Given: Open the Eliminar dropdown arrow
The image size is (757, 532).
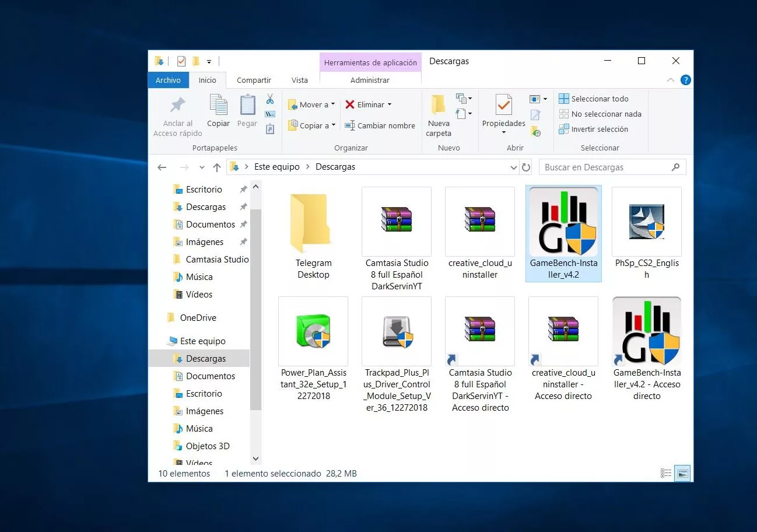Looking at the screenshot, I should pyautogui.click(x=390, y=104).
